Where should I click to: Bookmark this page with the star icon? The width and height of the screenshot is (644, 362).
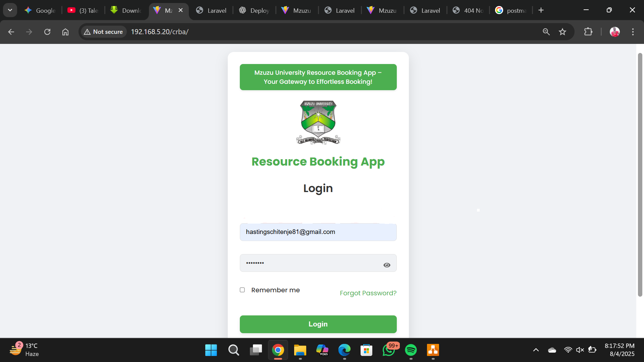point(562,32)
